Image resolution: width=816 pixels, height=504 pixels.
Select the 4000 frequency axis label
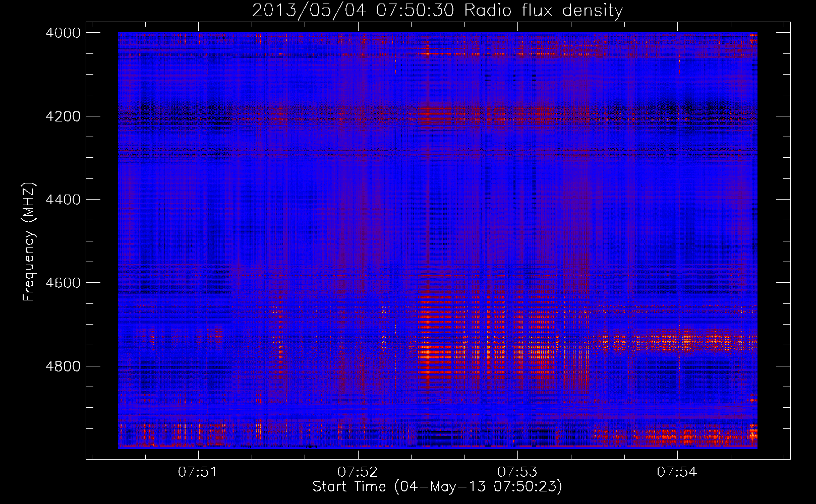[x=63, y=33]
